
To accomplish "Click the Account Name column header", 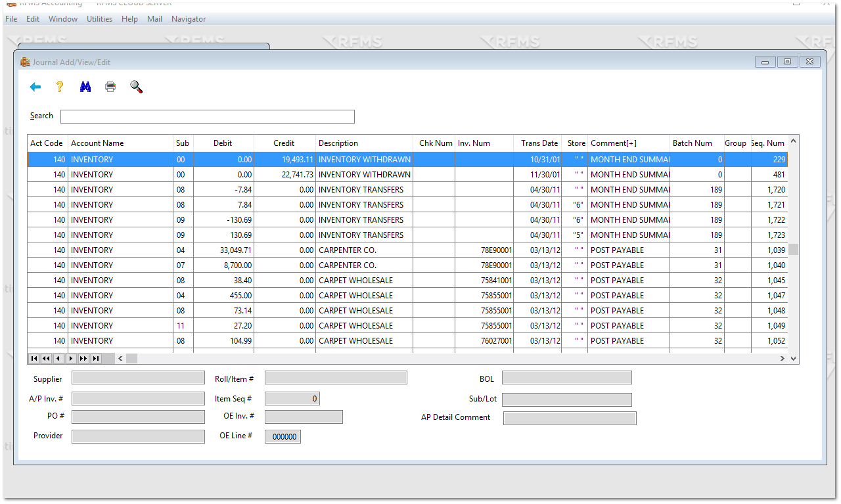I will 120,143.
